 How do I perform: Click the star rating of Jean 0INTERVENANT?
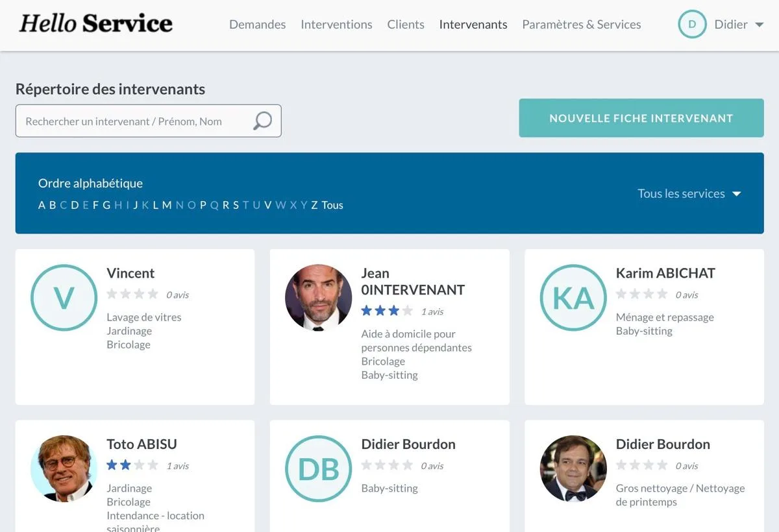coord(387,311)
